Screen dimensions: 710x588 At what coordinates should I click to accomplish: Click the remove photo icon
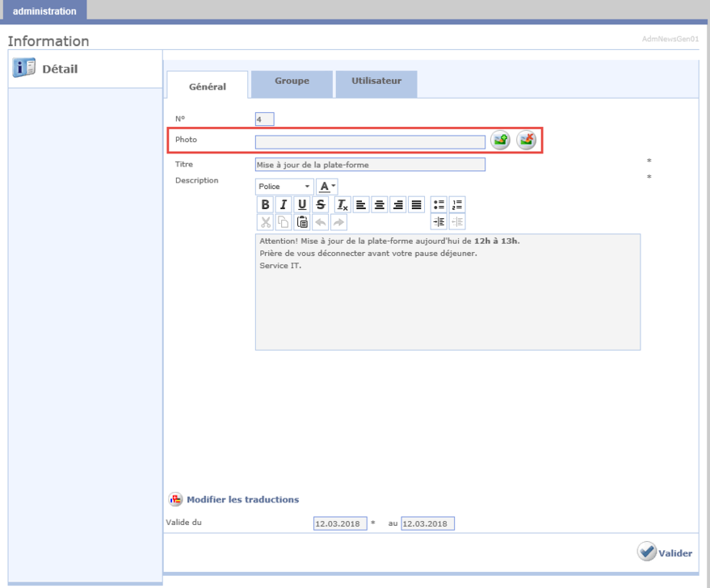pyautogui.click(x=527, y=141)
